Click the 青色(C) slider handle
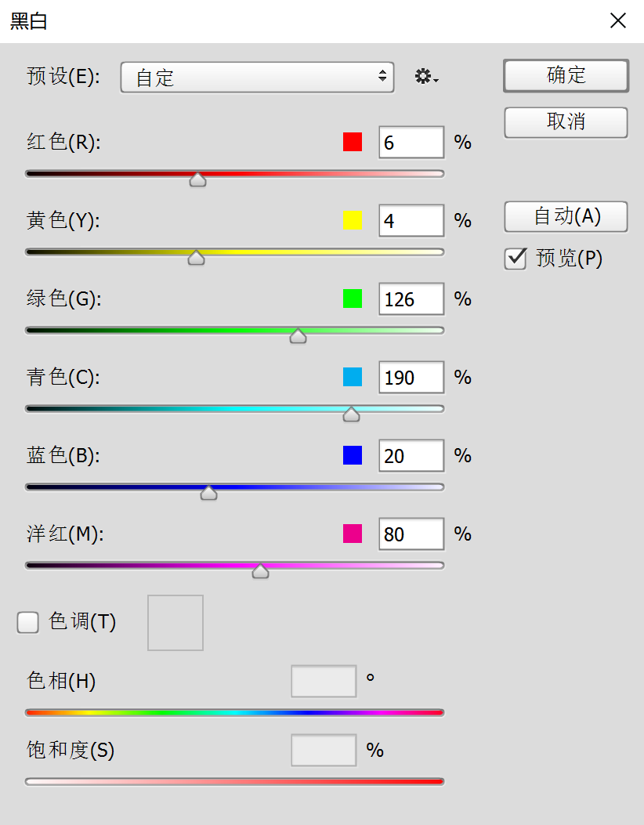This screenshot has width=644, height=825. click(x=351, y=414)
